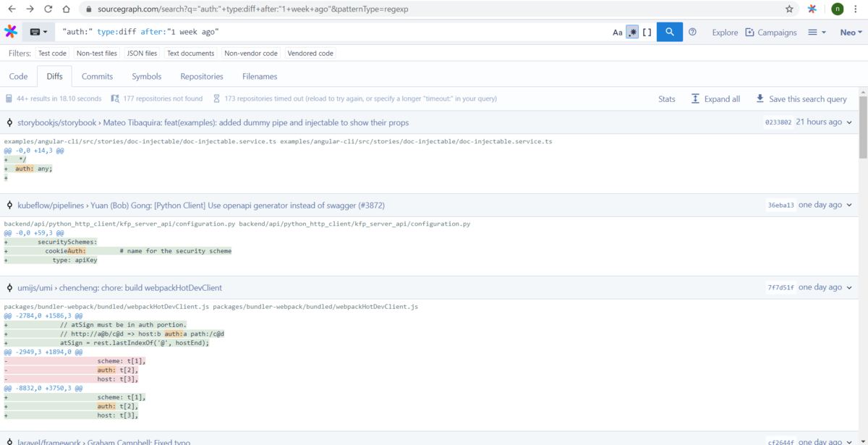The width and height of the screenshot is (868, 445).
Task: Apply the Non-vendor code filter
Action: coord(251,54)
